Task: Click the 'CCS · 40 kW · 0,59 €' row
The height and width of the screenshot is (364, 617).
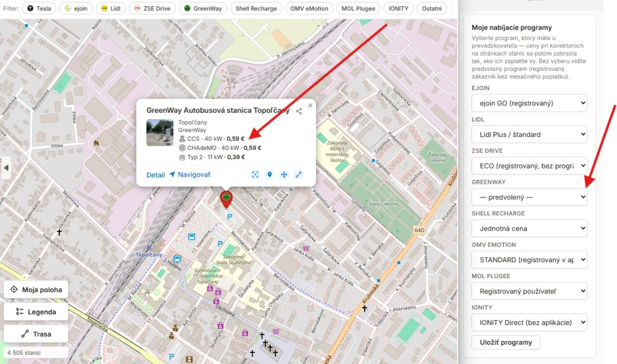Action: pyautogui.click(x=212, y=139)
